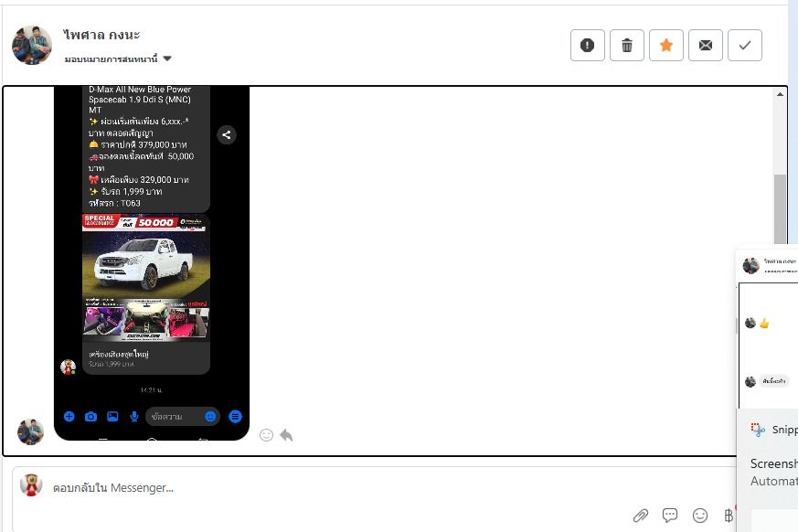Open saved replies speech bubble icon

(670, 516)
